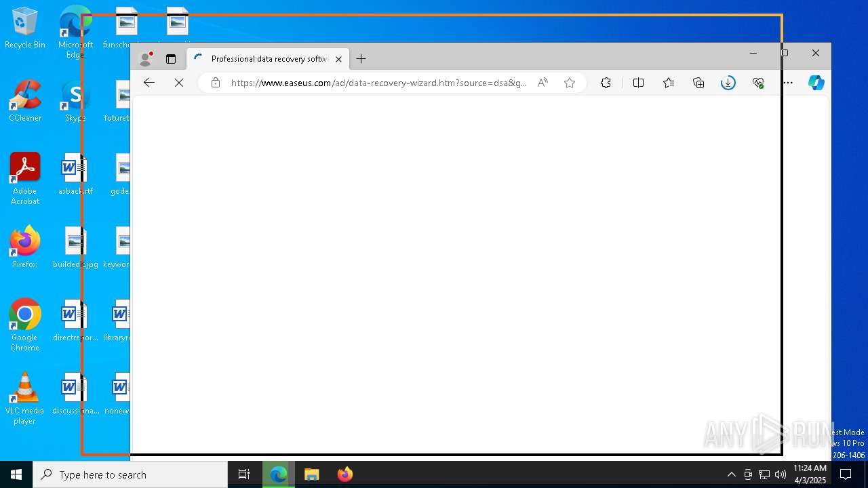Minimize the Edge window
This screenshot has height=488, width=868.
[x=753, y=53]
